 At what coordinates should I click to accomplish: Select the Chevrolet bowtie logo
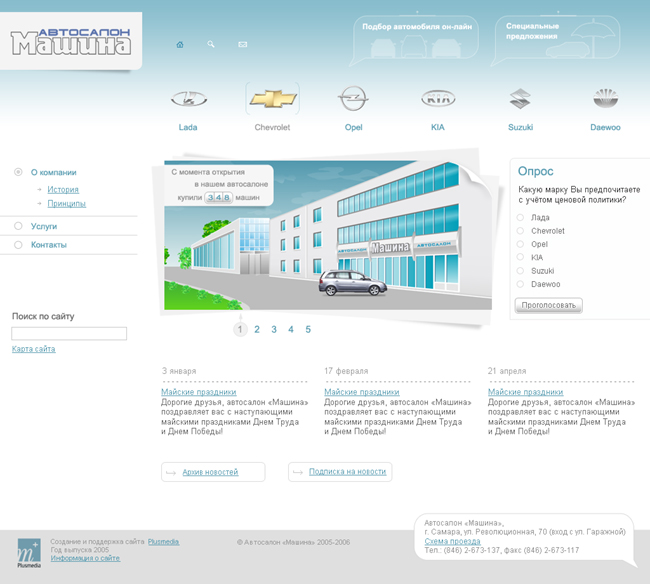272,99
